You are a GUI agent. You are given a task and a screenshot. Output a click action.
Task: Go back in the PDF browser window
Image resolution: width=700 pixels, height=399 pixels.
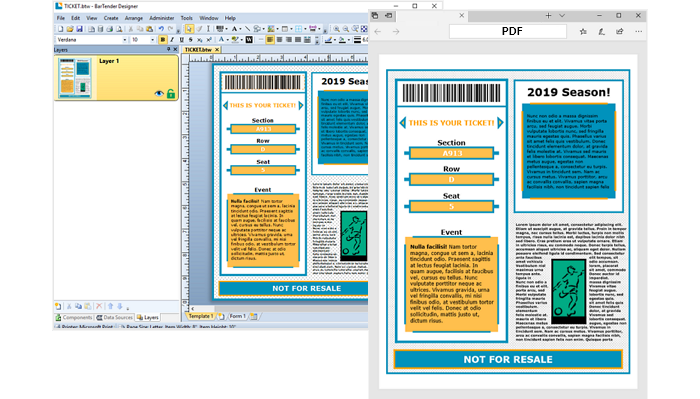coord(378,31)
